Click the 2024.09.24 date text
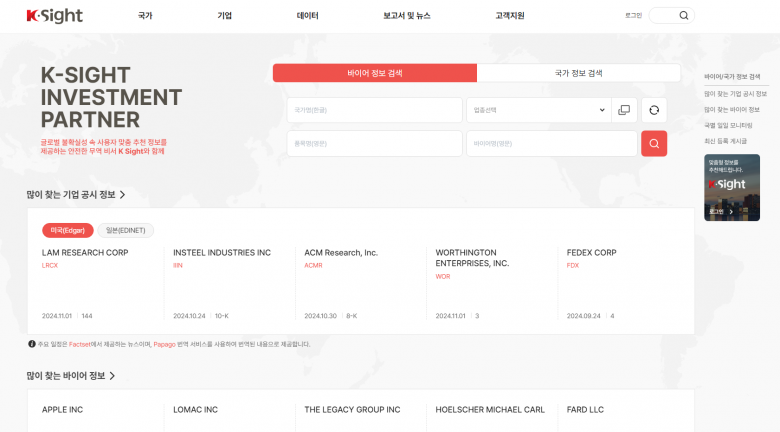780x432 pixels. pos(584,316)
